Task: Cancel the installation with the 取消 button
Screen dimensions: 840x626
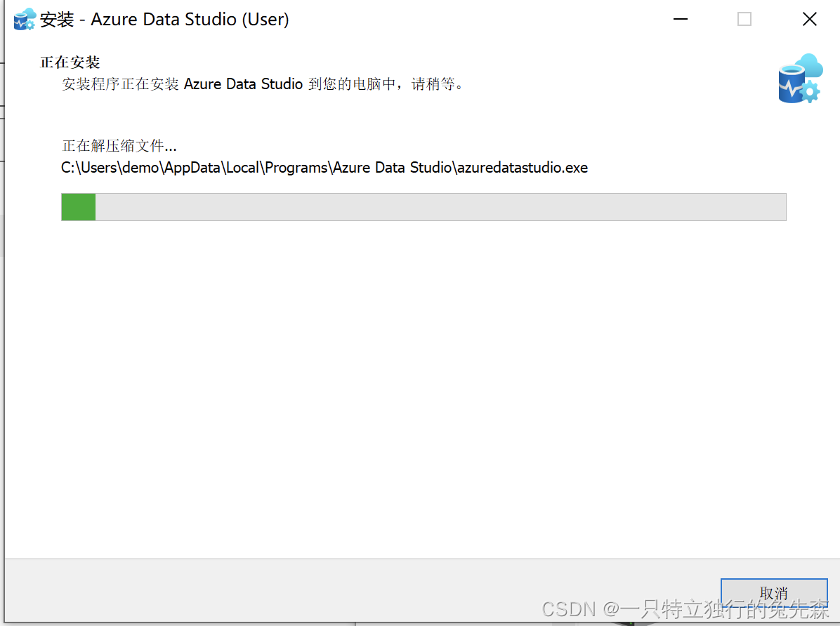Action: pyautogui.click(x=773, y=593)
